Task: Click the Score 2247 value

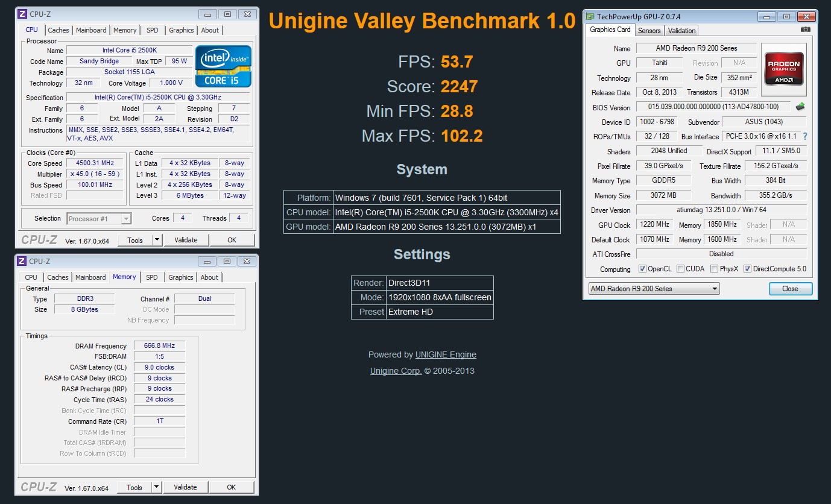Action: 459,87
